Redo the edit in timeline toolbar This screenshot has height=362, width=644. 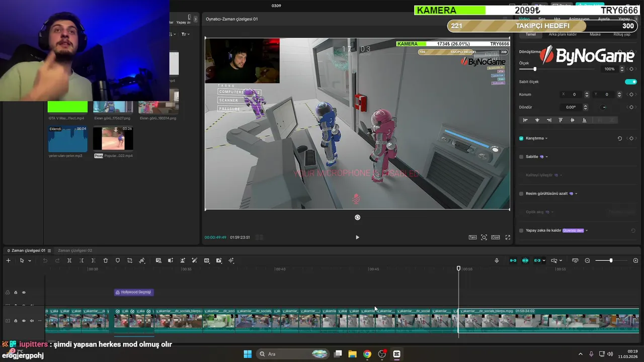(x=57, y=260)
